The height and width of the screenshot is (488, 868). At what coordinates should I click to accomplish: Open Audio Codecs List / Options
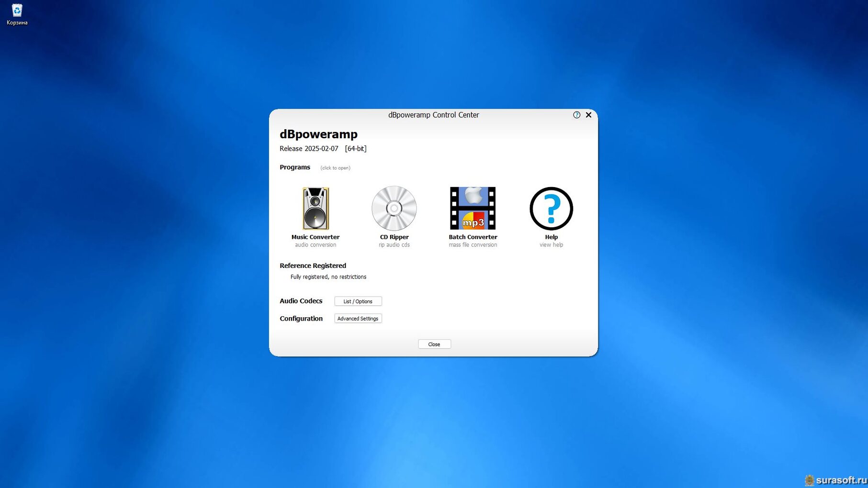pos(358,301)
